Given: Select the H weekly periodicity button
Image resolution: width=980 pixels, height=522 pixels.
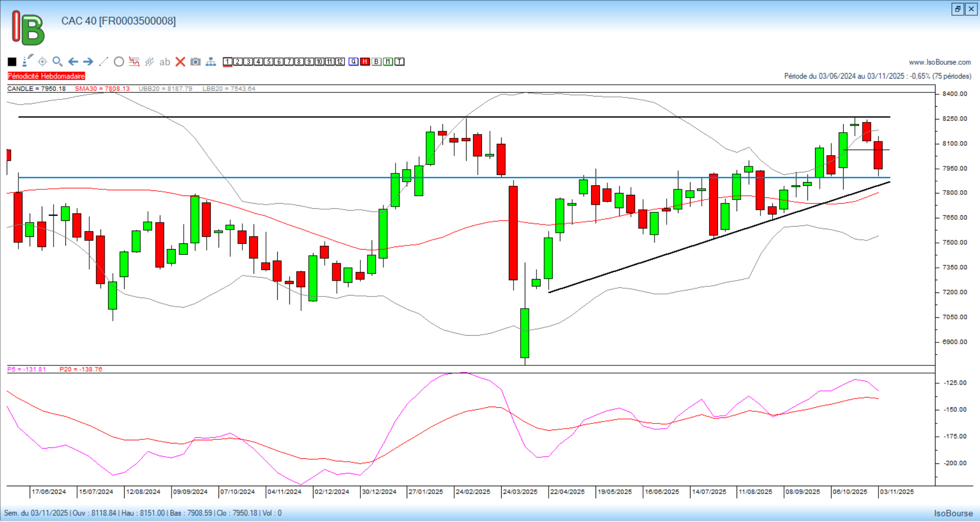Looking at the screenshot, I should pyautogui.click(x=365, y=62).
